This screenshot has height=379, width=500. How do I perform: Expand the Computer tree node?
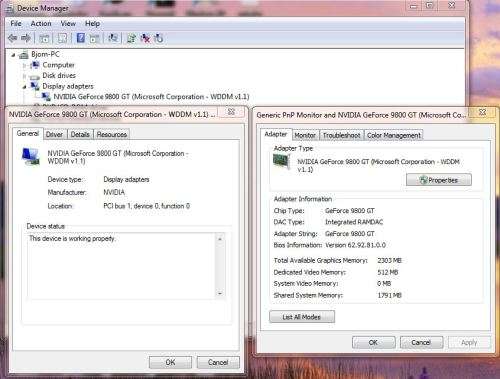click(24, 65)
